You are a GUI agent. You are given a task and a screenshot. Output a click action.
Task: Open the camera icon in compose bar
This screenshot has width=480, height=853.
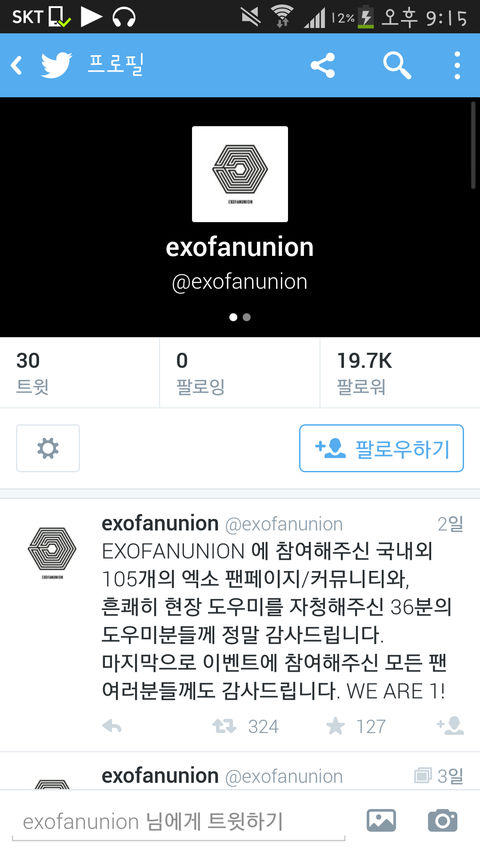pyautogui.click(x=442, y=820)
